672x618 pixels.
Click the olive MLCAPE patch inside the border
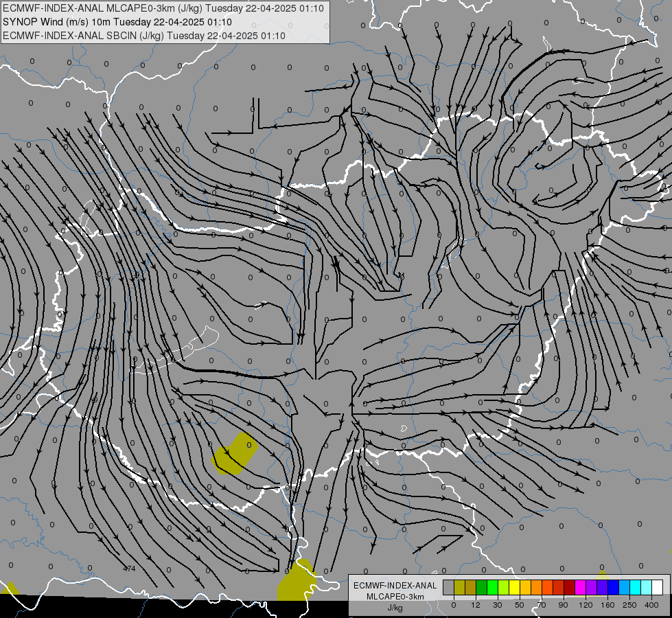click(x=235, y=455)
